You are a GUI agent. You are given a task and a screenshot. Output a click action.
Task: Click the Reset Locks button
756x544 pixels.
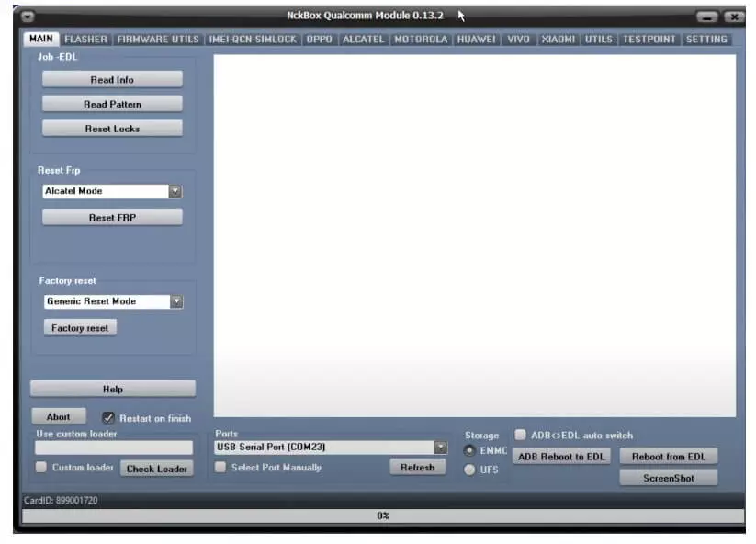point(112,129)
